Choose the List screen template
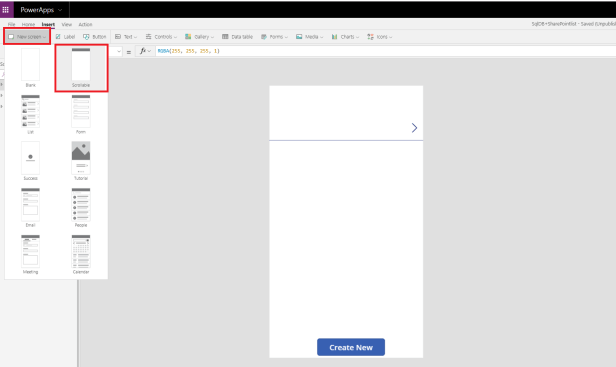616x367 pixels. tap(30, 114)
